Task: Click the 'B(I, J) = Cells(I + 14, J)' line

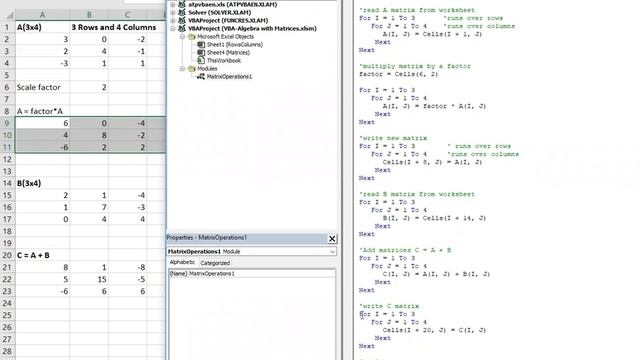Action: (x=434, y=218)
